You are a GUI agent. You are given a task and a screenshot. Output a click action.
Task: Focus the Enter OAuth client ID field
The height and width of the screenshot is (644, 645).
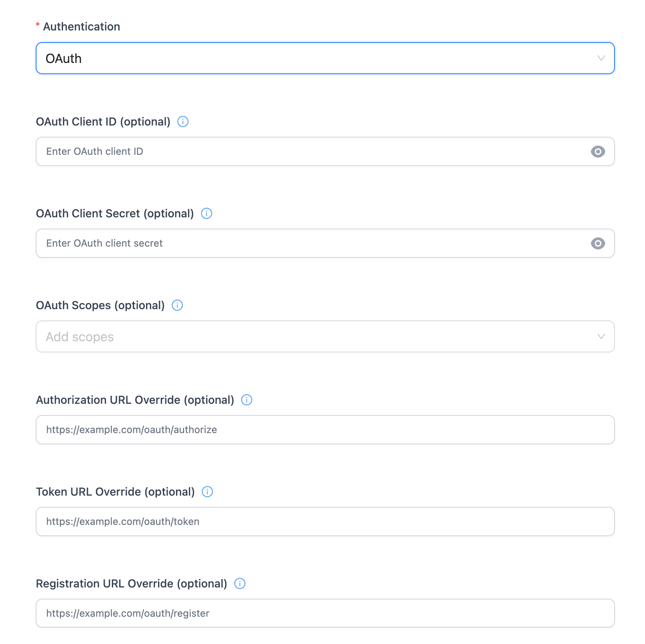313,152
